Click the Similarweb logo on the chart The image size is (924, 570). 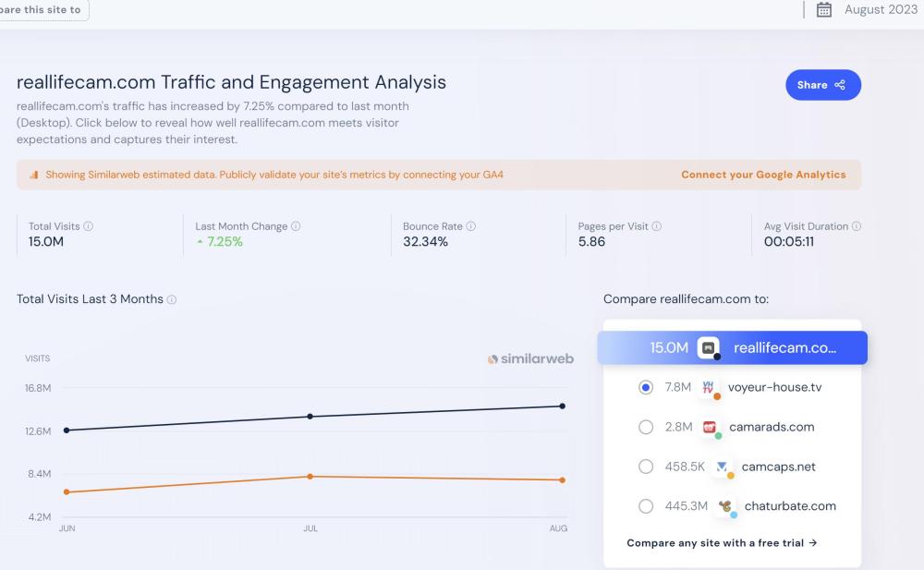click(530, 358)
